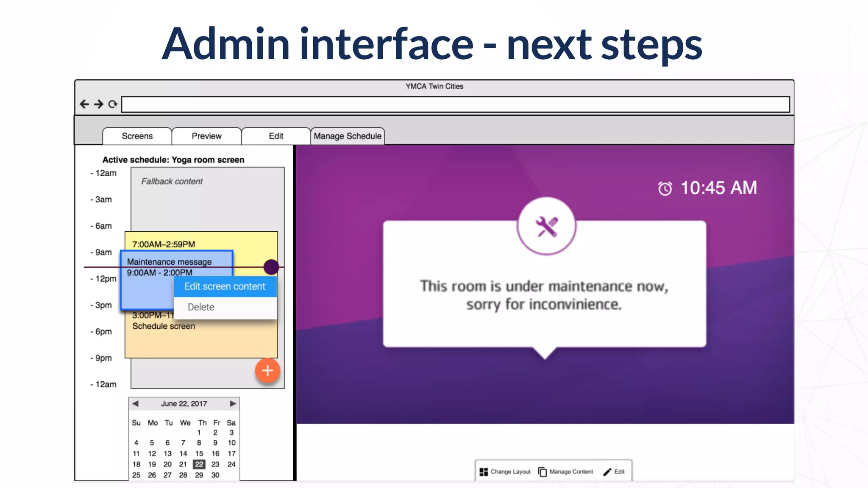Click the Change Layout label
The height and width of the screenshot is (488, 868).
(x=510, y=472)
